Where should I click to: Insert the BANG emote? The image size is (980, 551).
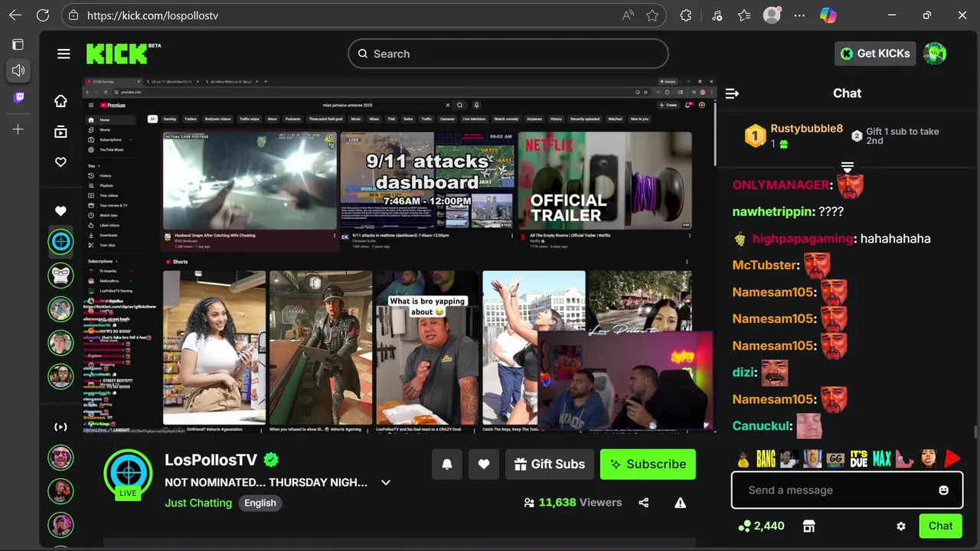(766, 459)
